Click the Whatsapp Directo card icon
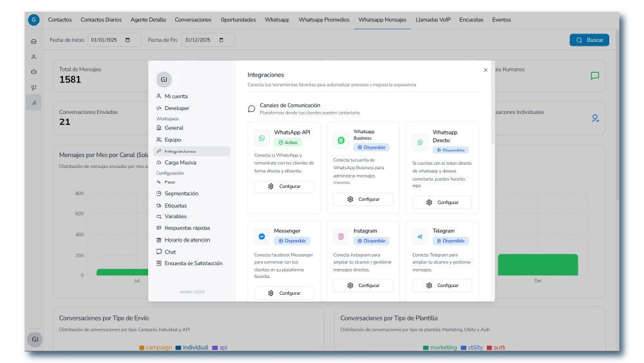Viewport: 644px width, 363px height. [420, 142]
